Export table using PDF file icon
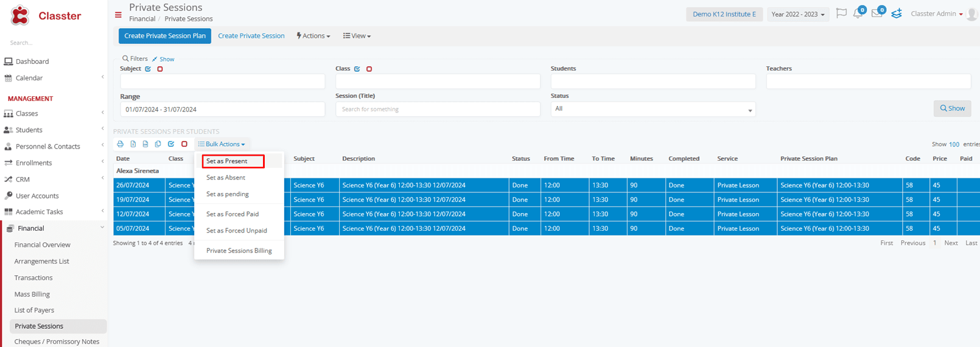Viewport: 980px width, 347px height. [x=145, y=144]
